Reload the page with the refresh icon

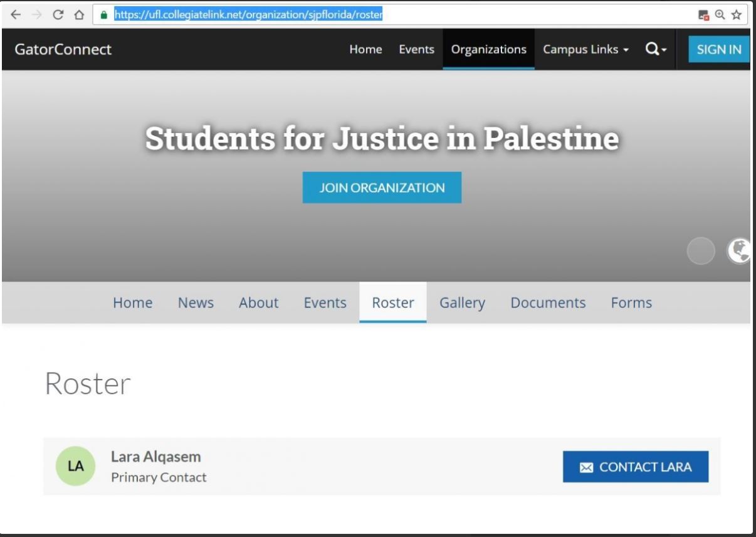click(58, 14)
